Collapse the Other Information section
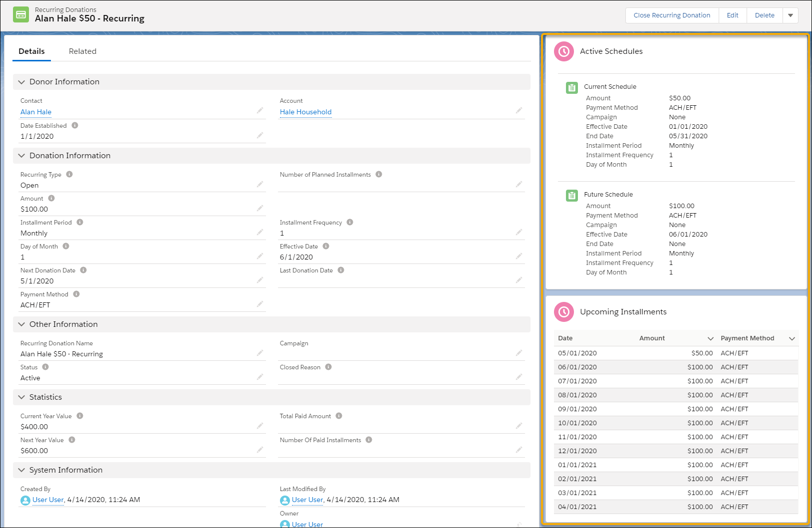 coord(21,324)
